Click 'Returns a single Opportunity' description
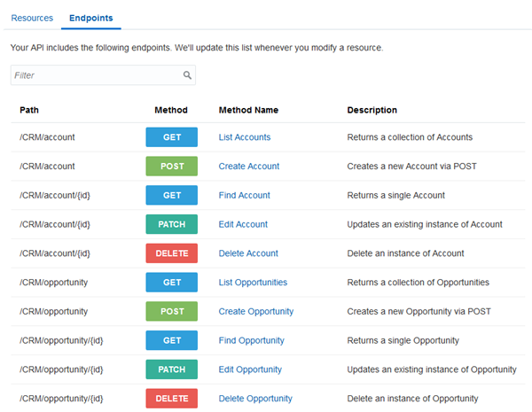 (403, 340)
